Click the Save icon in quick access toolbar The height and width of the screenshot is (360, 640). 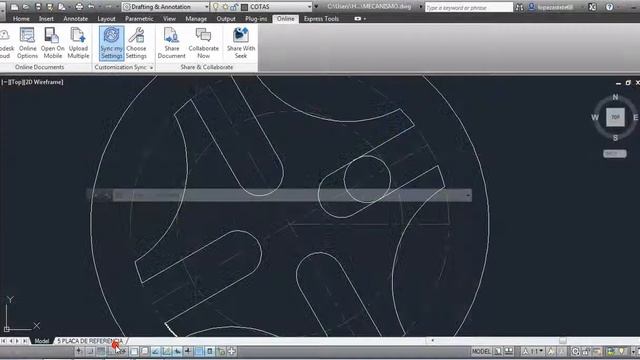tap(38, 7)
